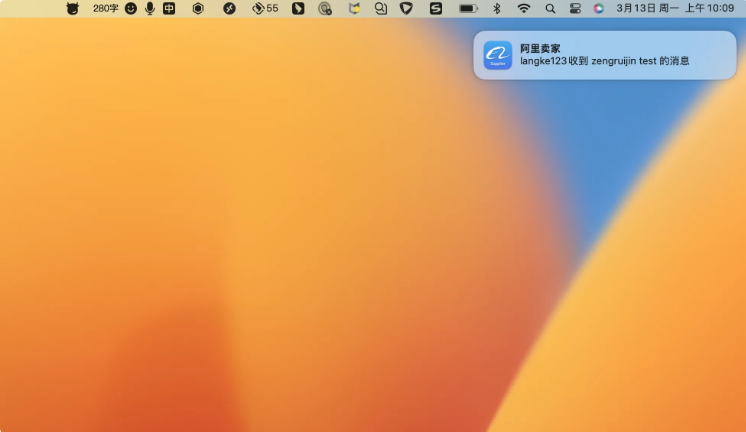Image resolution: width=746 pixels, height=432 pixels.
Task: Toggle the microphone in menu bar
Action: [150, 8]
